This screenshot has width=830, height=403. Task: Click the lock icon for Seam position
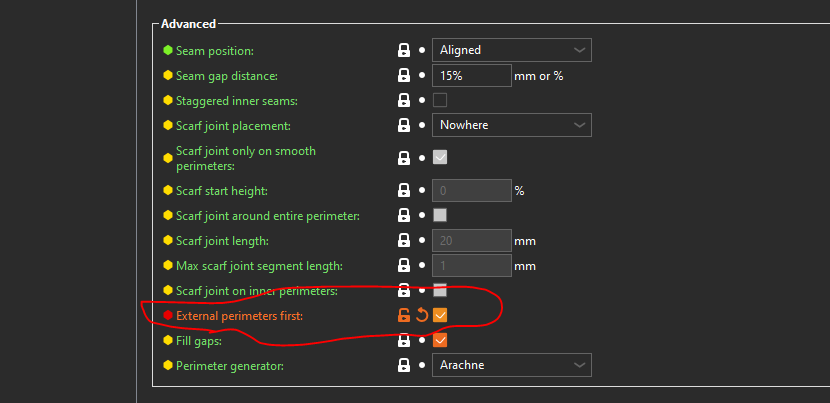404,50
